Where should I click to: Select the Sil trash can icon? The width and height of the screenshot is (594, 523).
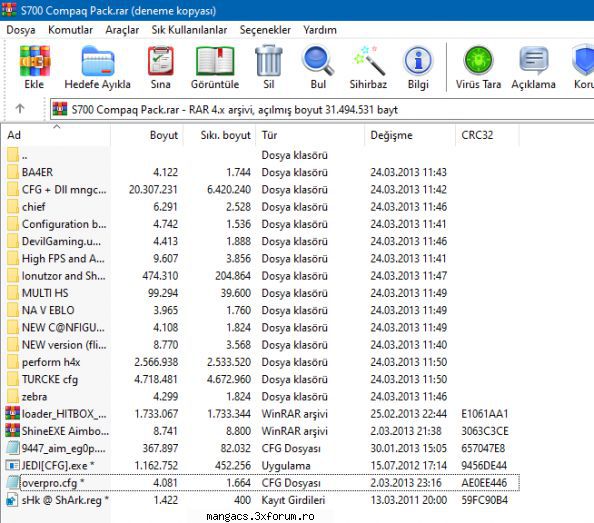[x=269, y=61]
